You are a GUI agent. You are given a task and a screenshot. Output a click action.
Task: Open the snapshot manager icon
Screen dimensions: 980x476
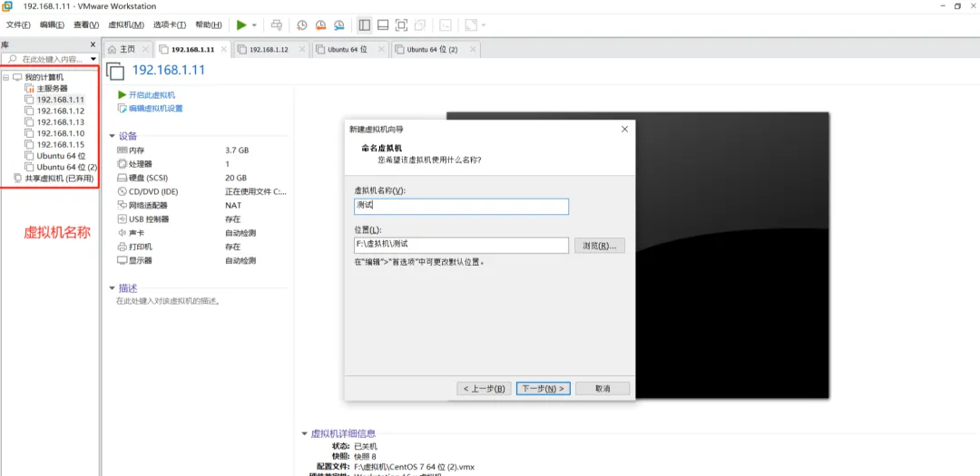338,25
